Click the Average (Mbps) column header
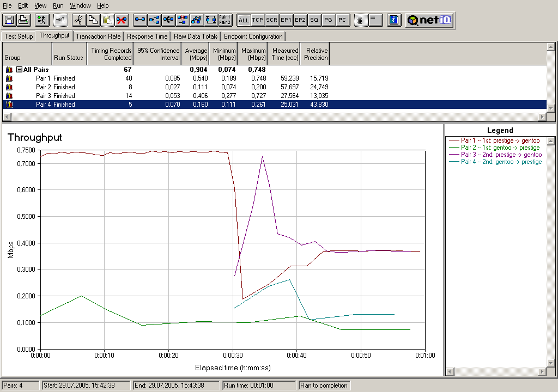 tap(196, 54)
